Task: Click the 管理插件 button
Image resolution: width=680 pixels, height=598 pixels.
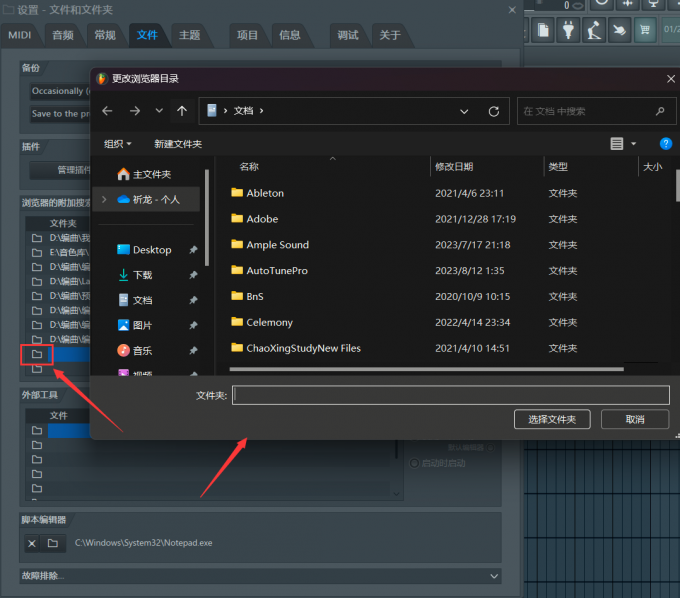Action: [x=60, y=170]
